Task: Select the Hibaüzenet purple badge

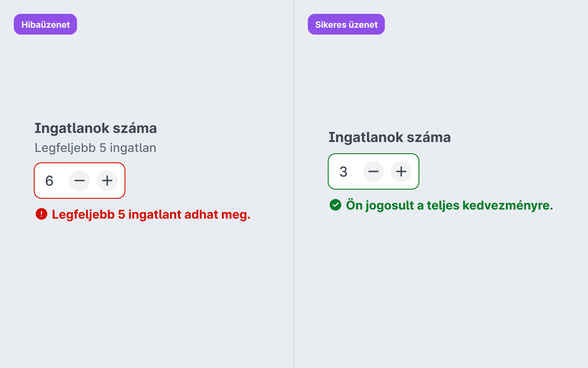Action: pos(45,24)
